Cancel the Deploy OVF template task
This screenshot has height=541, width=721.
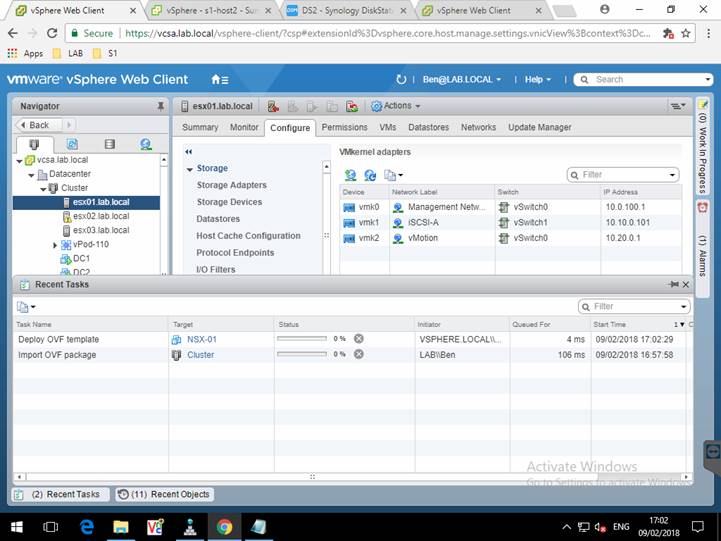click(359, 339)
